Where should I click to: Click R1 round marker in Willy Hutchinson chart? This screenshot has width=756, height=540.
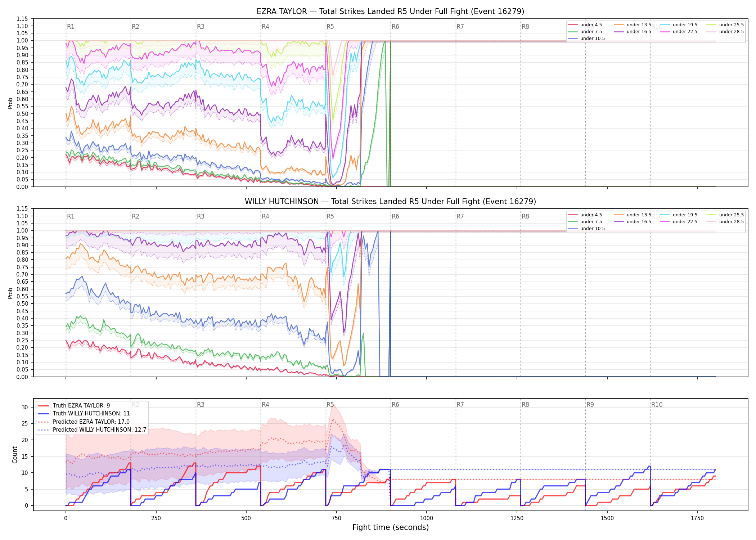(x=71, y=216)
